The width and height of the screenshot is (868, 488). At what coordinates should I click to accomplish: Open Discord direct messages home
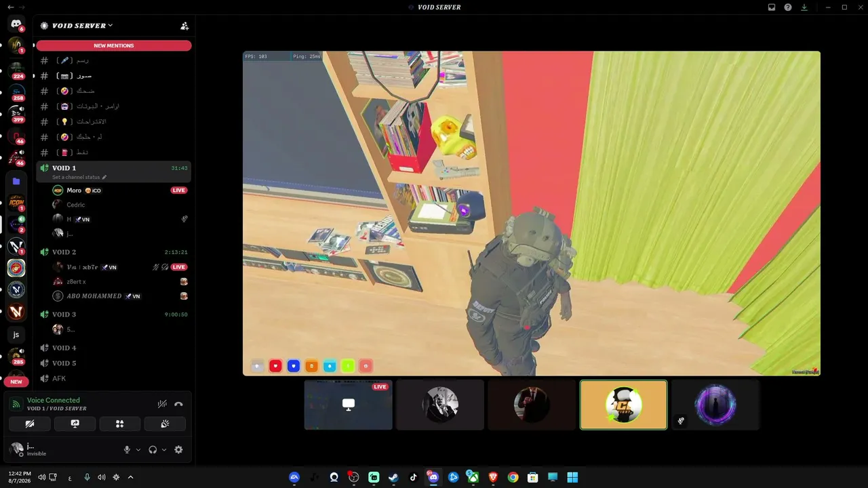click(16, 24)
